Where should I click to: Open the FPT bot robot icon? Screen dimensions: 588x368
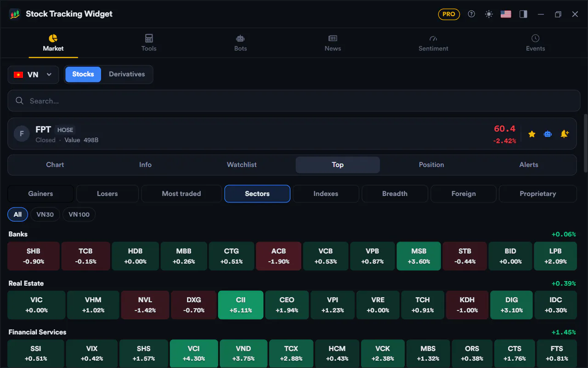[548, 134]
